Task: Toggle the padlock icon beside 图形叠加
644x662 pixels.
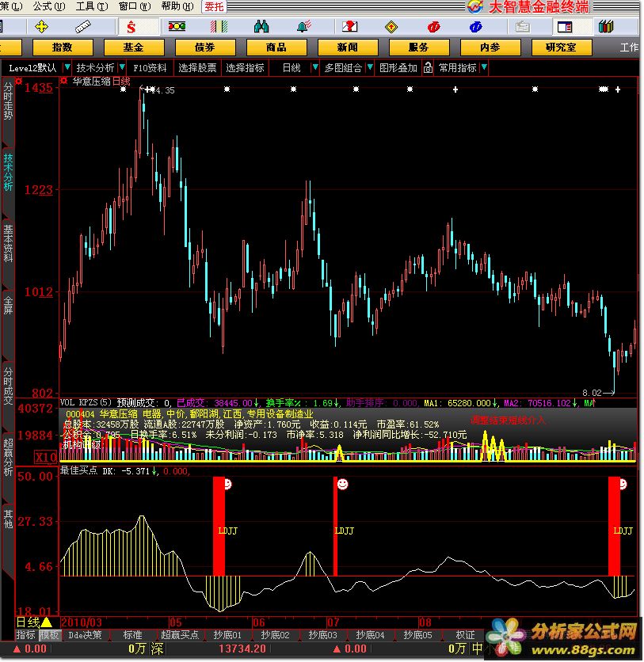Action: [429, 67]
